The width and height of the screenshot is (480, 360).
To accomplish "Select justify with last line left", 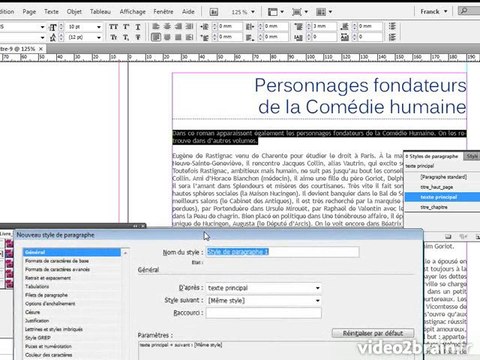I will tap(156, 37).
